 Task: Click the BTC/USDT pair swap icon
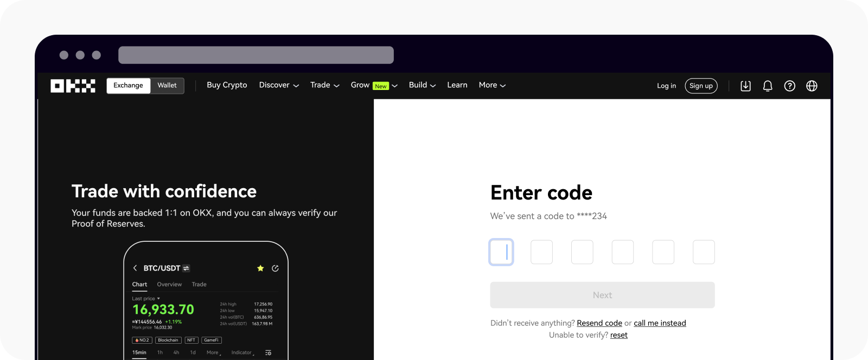(186, 268)
